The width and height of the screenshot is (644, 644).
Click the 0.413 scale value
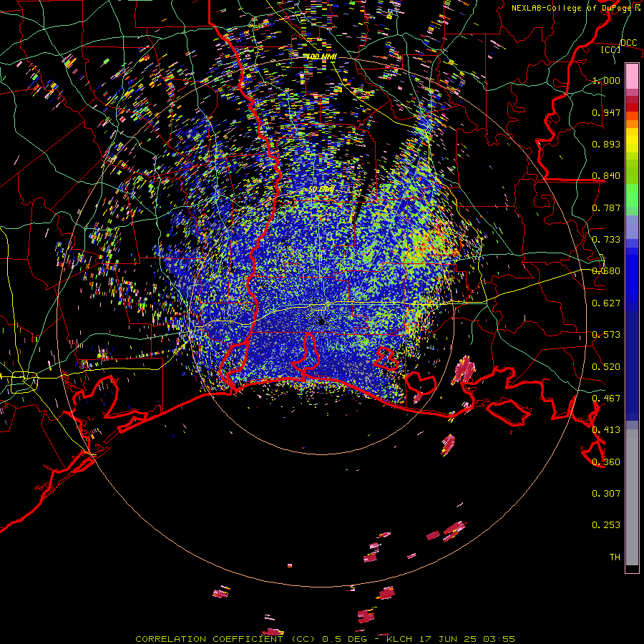coord(606,430)
